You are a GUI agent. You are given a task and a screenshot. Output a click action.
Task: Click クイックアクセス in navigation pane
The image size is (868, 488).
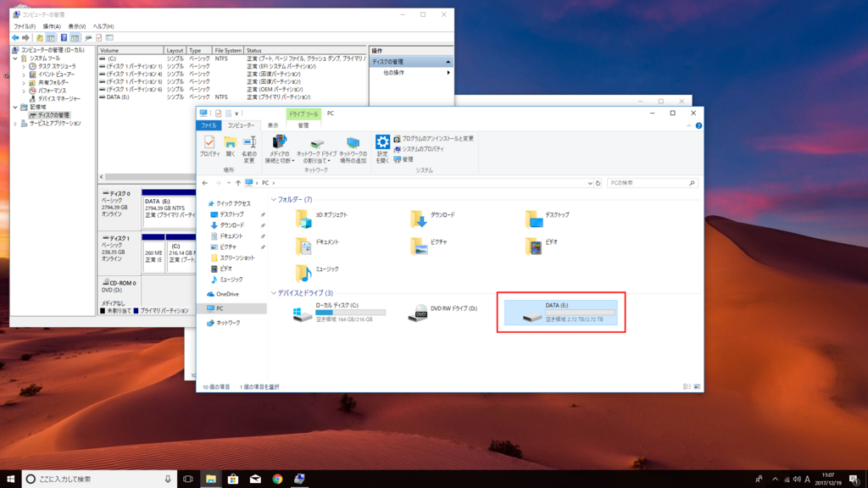(x=233, y=203)
